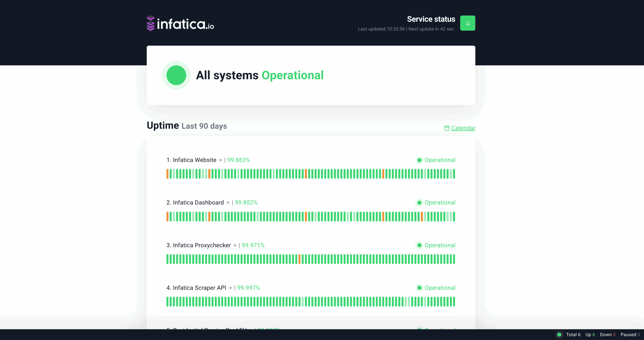Screen dimensions: 644x340
Task: Click the arrow icon next to Infatica Dashboard
Action: (228, 203)
